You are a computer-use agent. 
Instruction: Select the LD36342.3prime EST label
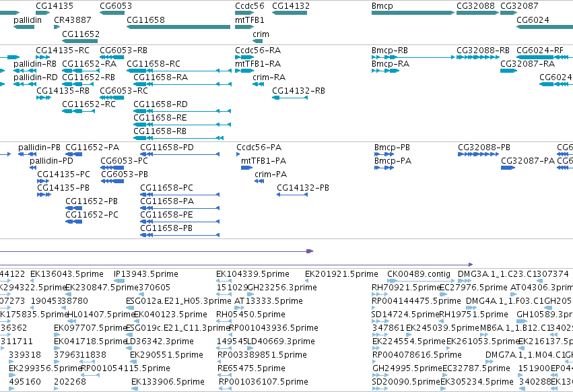pos(160,341)
